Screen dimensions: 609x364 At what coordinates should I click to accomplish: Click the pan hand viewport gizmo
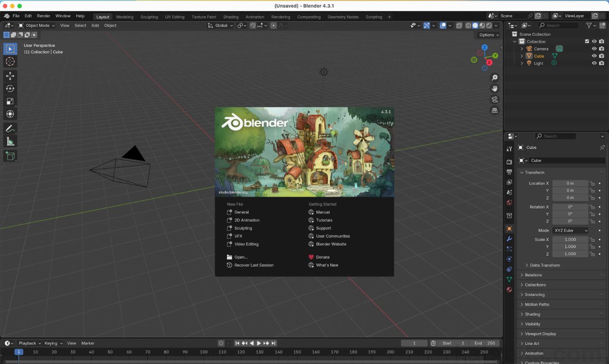494,89
